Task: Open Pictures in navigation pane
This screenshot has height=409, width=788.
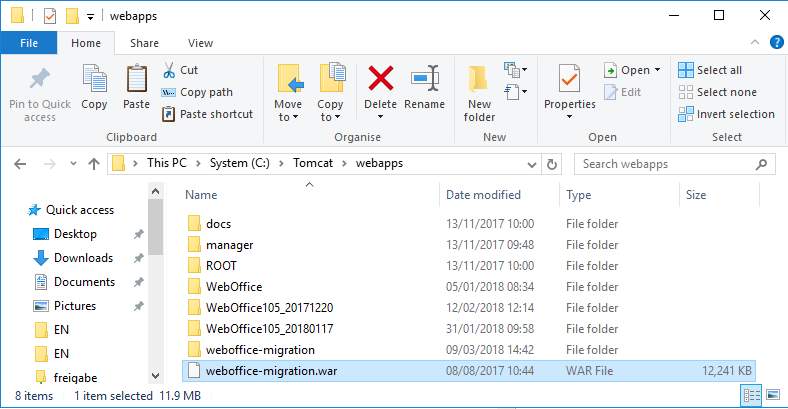Action: [75, 306]
